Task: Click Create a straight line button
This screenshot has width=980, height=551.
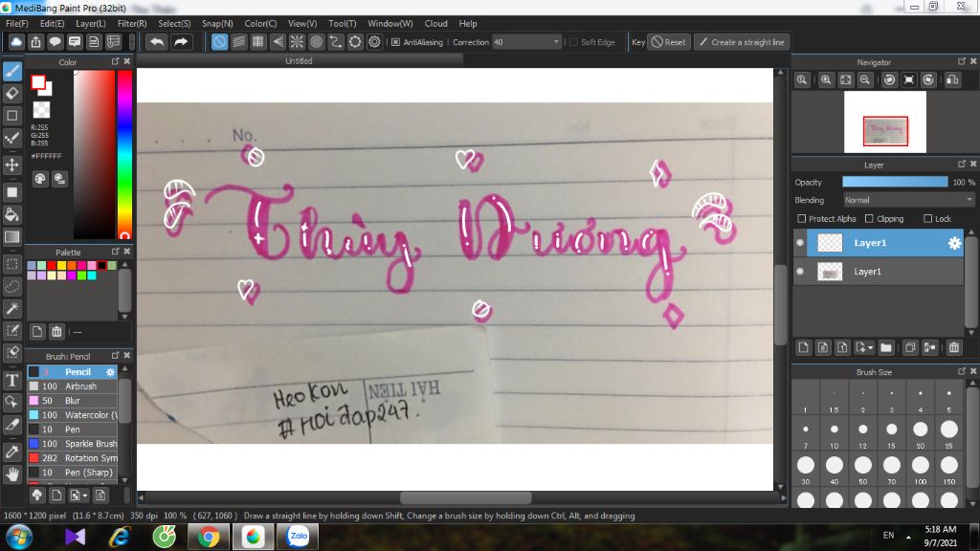Action: point(742,42)
